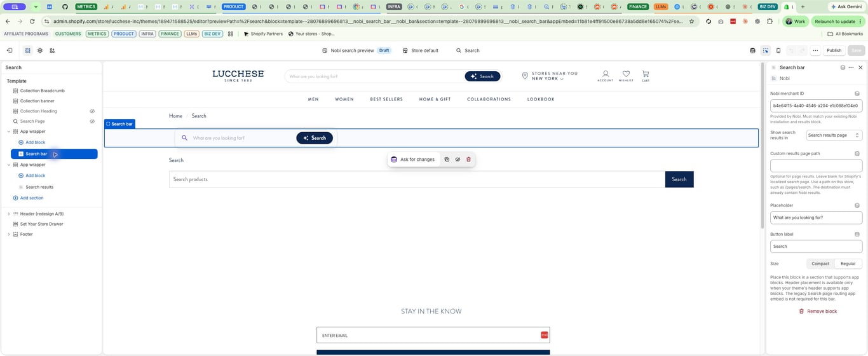Click Add block under second App wrapper

coord(32,175)
